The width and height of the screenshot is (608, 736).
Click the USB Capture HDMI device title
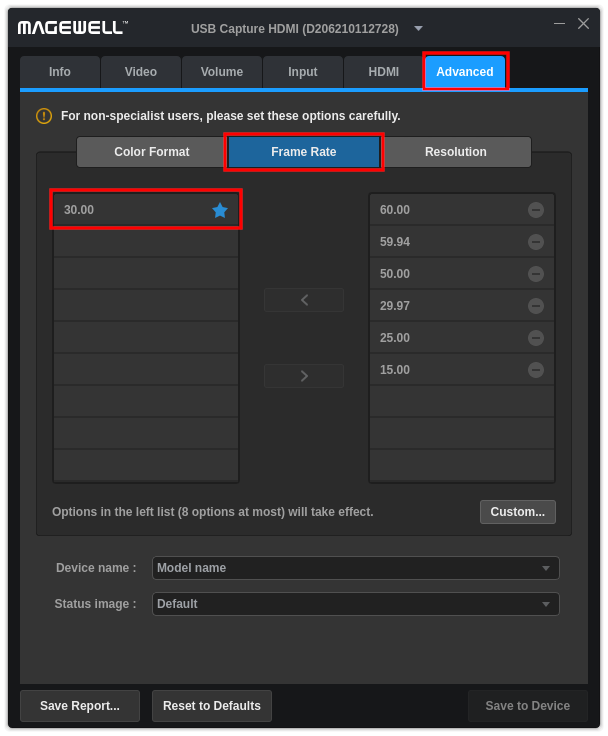[294, 29]
